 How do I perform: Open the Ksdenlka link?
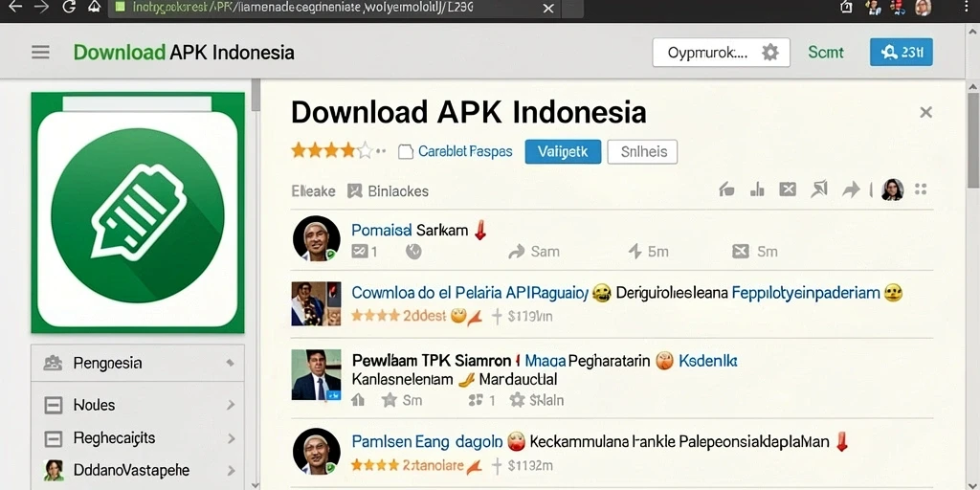pos(708,361)
